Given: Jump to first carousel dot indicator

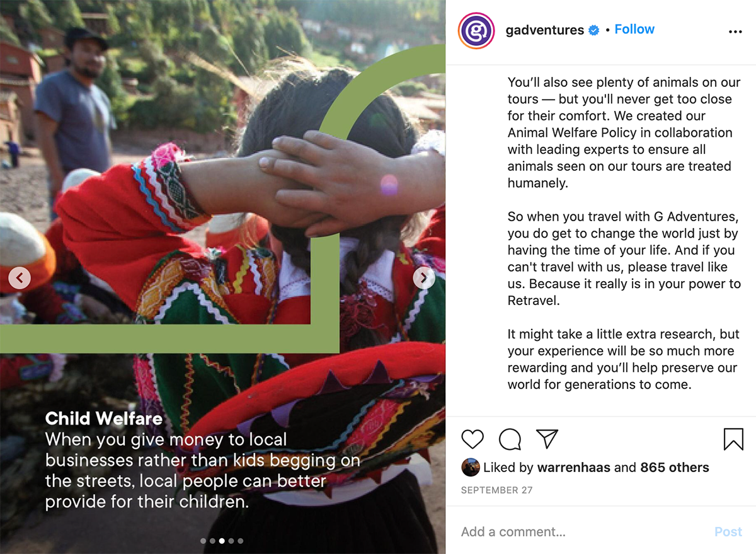Looking at the screenshot, I should tap(203, 541).
